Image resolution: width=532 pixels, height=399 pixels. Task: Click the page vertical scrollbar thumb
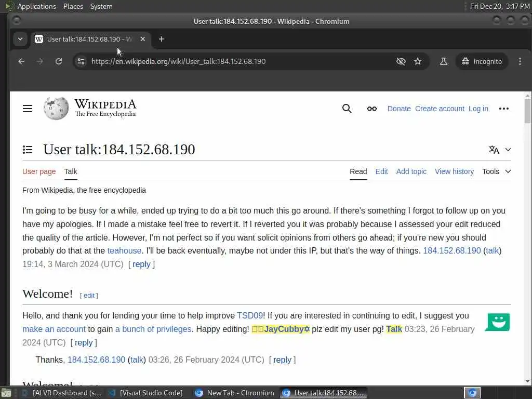(527, 111)
